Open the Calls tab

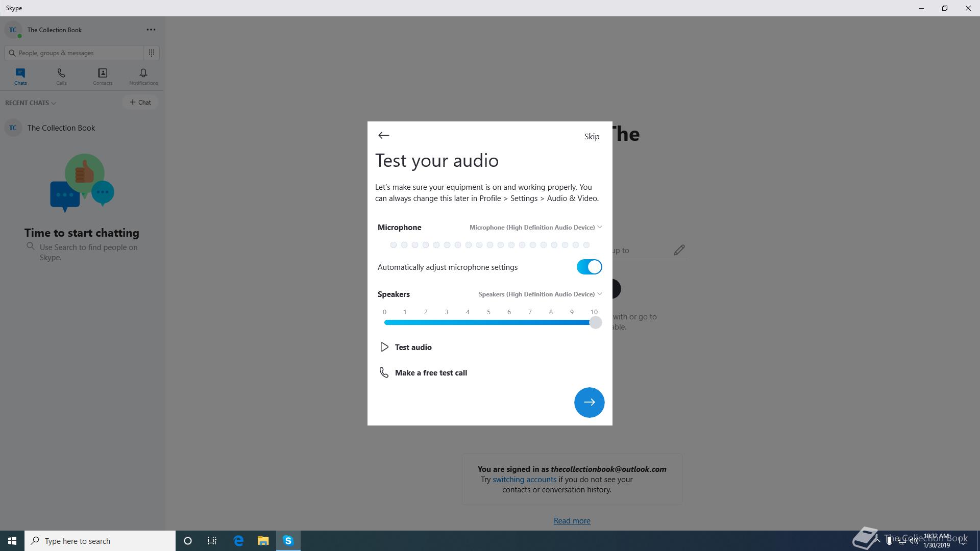point(61,77)
